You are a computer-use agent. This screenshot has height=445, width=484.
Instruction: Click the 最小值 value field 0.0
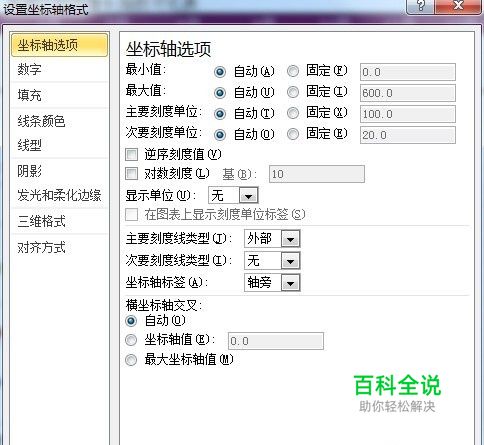pos(408,72)
